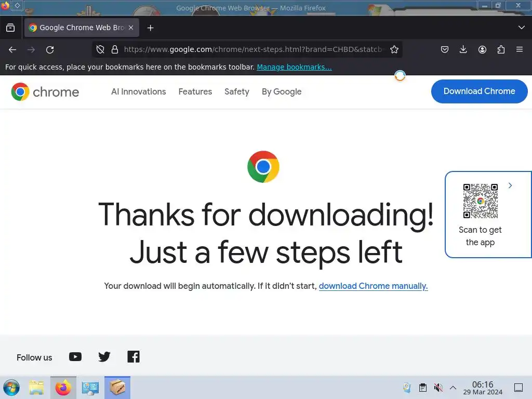Open Save to Pocket icon
532x399 pixels.
coord(445,49)
